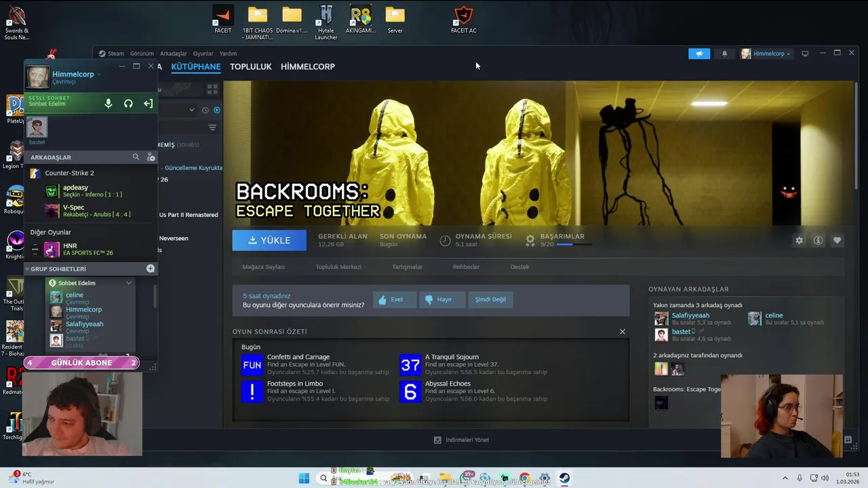868x488 pixels.
Task: Open the Confetti and Carnage achievement
Action: pyautogui.click(x=315, y=365)
